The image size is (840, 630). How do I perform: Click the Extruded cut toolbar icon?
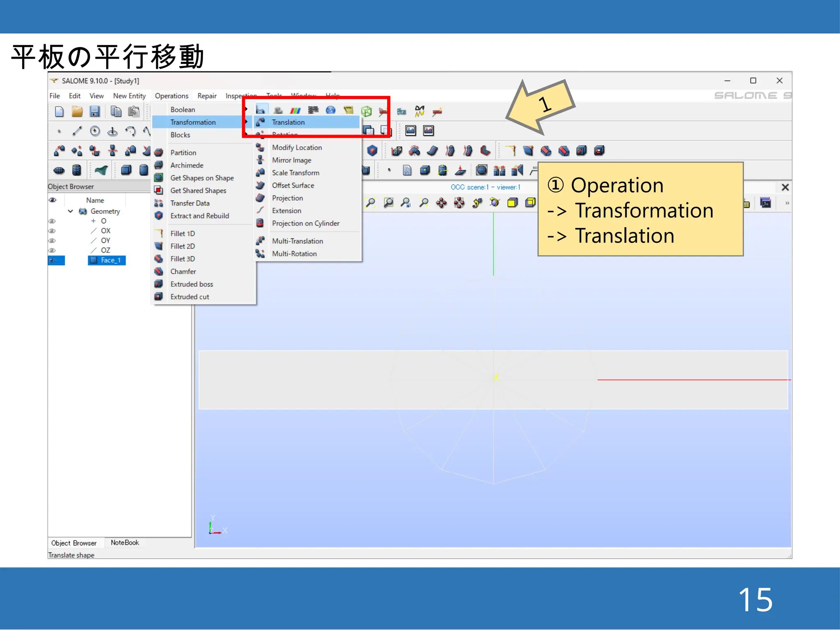coord(599,151)
